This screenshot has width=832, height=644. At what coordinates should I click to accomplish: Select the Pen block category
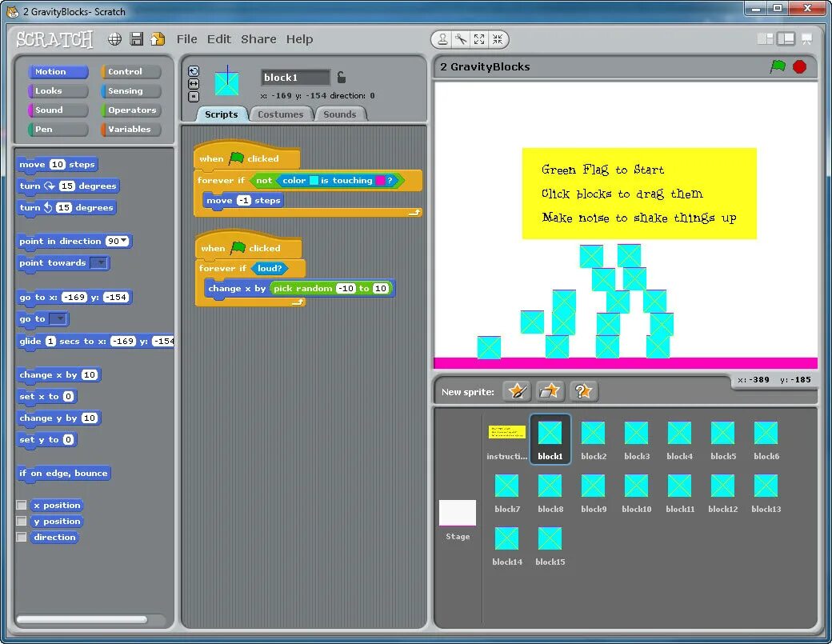(58, 129)
